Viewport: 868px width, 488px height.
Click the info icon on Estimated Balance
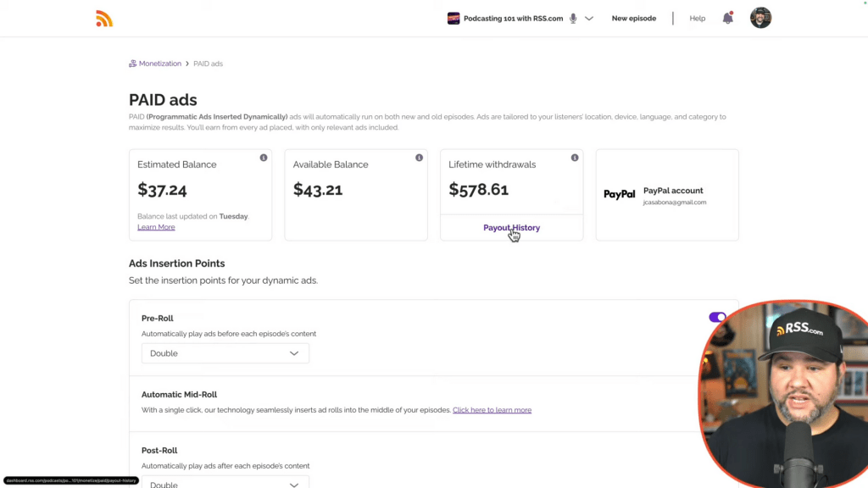pos(264,158)
